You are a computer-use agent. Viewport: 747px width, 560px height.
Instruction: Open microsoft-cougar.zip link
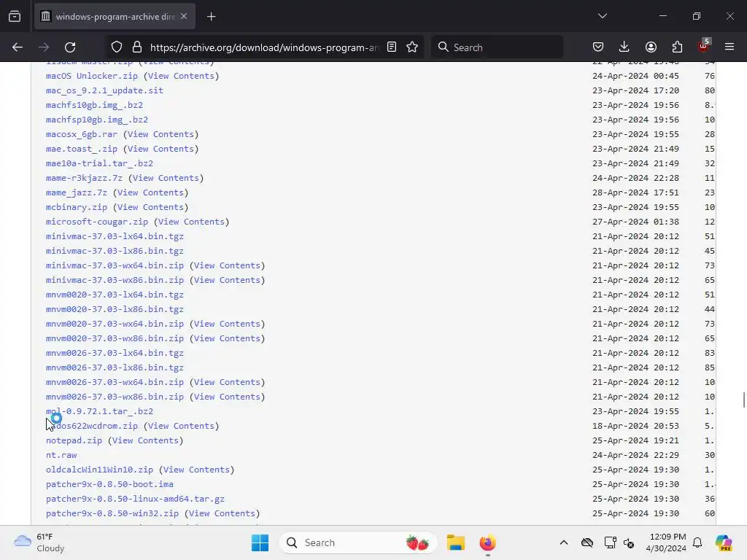pyautogui.click(x=97, y=222)
